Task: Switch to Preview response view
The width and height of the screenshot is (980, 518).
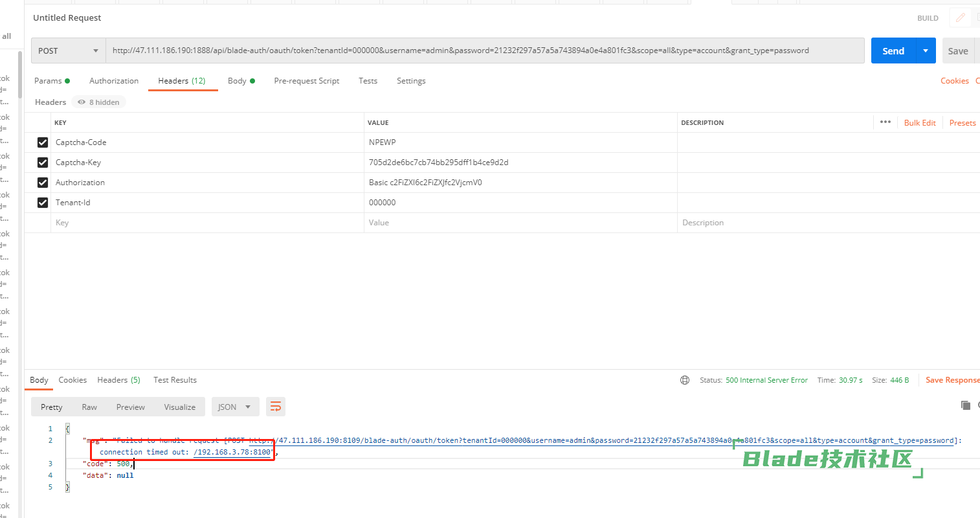Action: [x=131, y=407]
